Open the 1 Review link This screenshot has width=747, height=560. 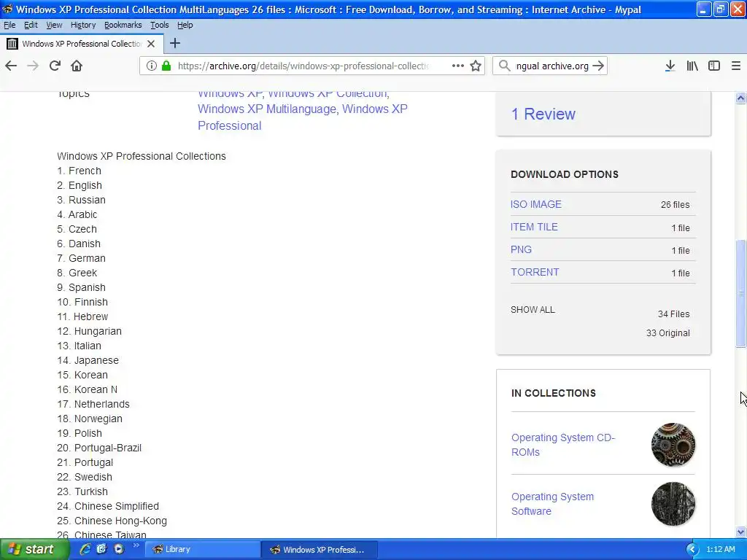[x=543, y=114]
